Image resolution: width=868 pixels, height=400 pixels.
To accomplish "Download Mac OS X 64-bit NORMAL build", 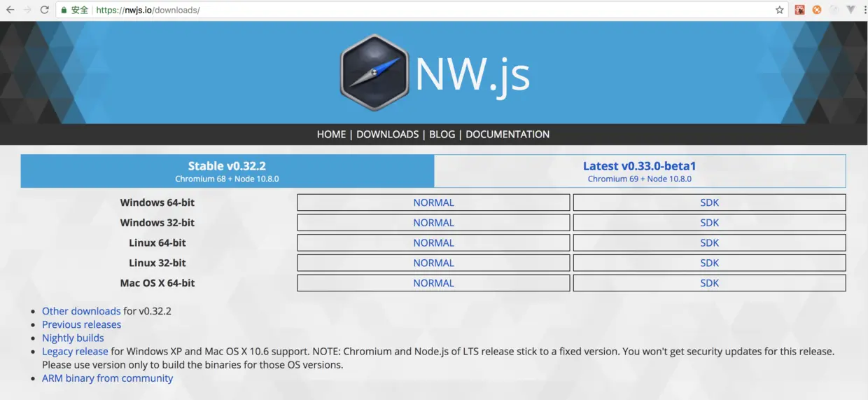I will [433, 283].
